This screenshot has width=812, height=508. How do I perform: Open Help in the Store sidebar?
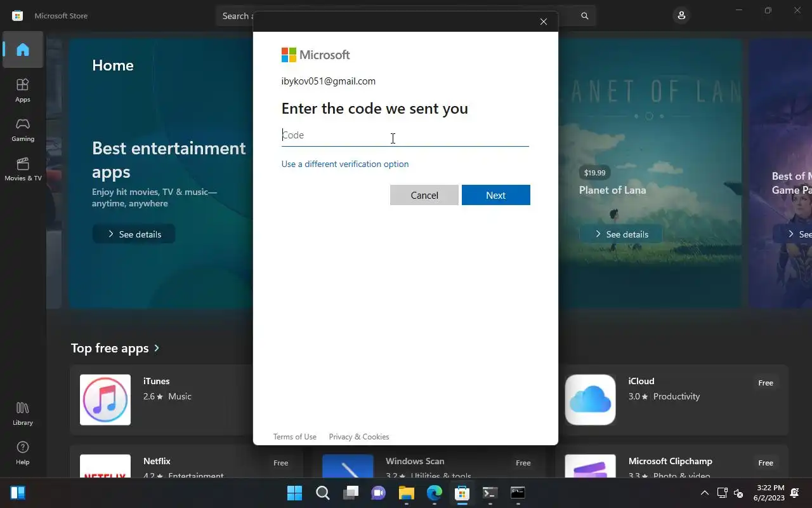pyautogui.click(x=23, y=453)
